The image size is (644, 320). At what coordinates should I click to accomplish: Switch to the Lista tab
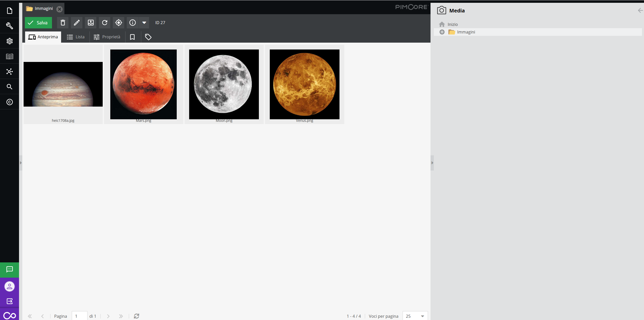pyautogui.click(x=76, y=37)
